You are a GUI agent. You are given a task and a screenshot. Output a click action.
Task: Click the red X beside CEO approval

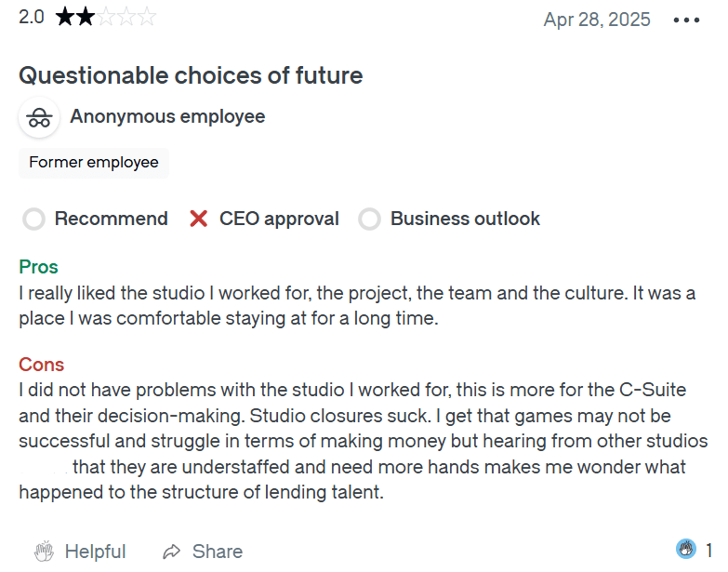pyautogui.click(x=198, y=219)
